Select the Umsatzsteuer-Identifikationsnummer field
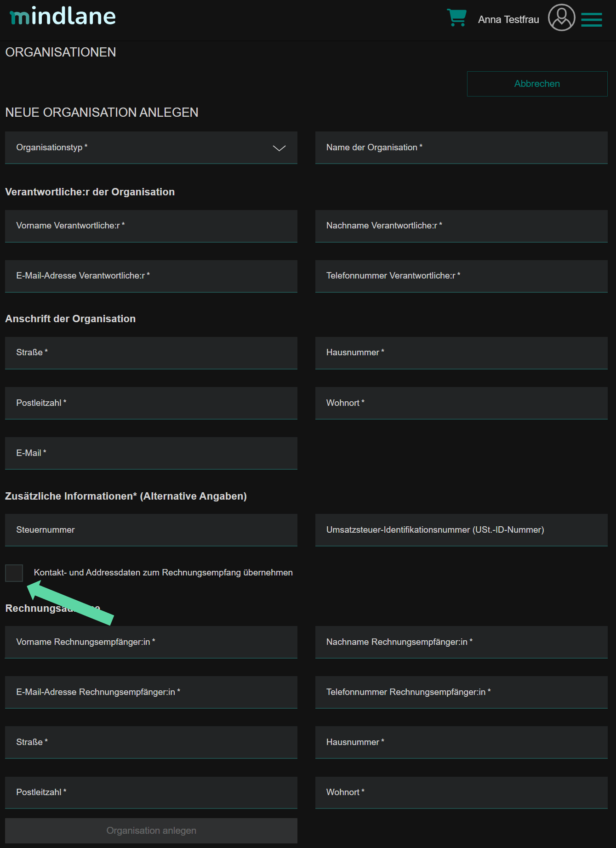 [x=461, y=530]
